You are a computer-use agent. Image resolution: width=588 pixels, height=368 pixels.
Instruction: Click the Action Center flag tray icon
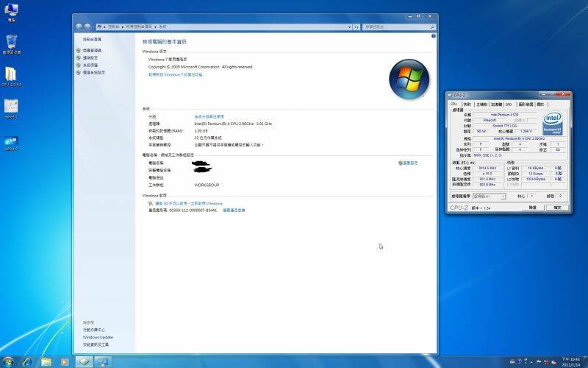click(x=539, y=362)
